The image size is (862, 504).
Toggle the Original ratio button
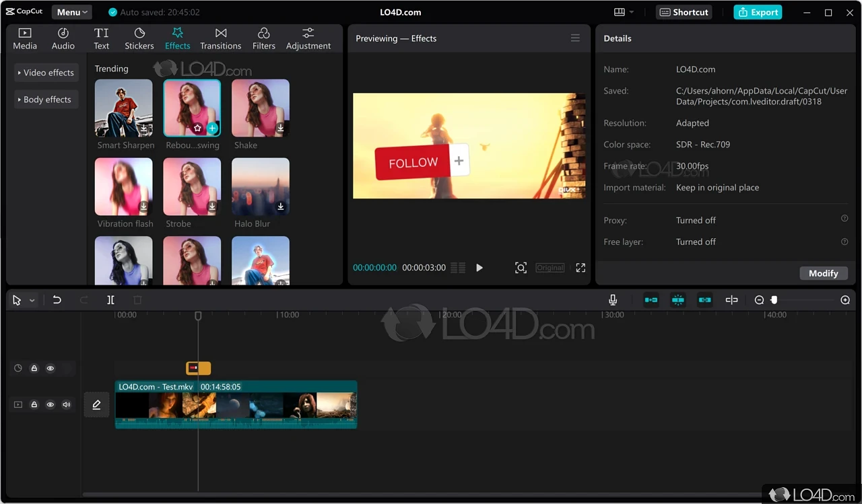pyautogui.click(x=550, y=268)
